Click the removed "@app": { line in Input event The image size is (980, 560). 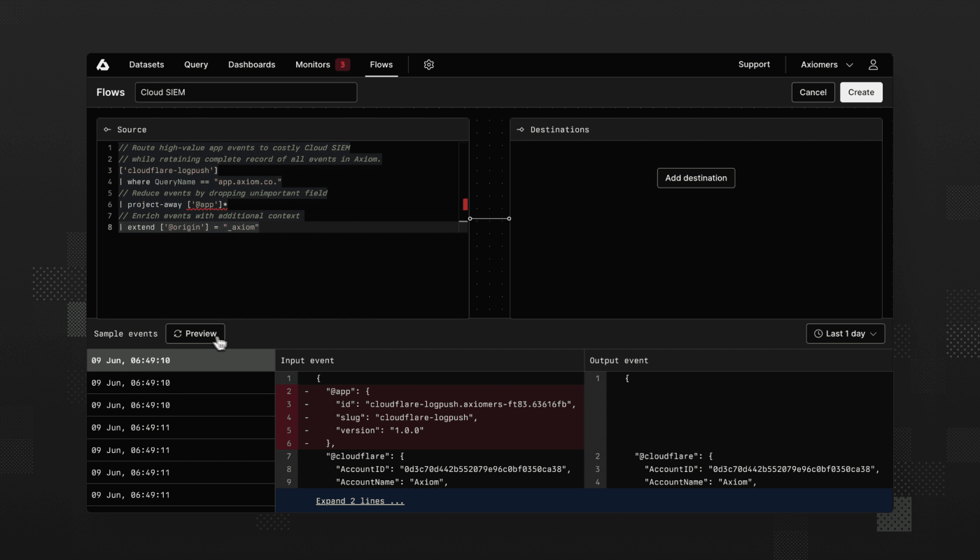(430, 391)
